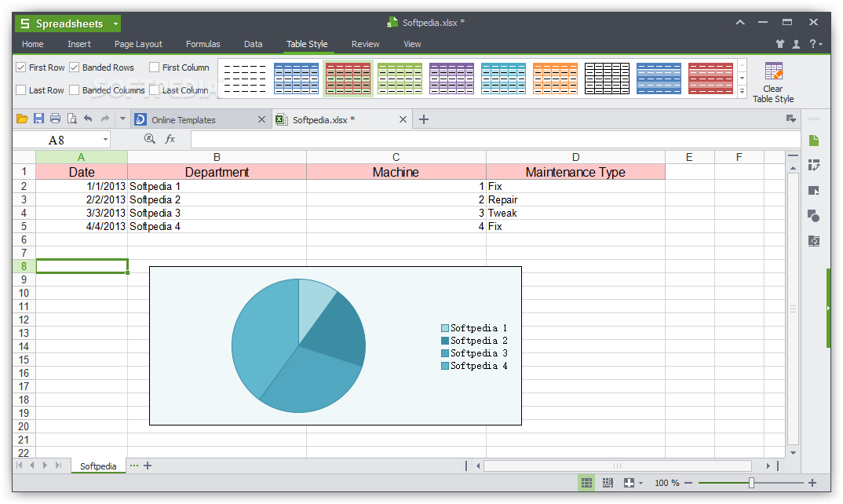Click the user account icon in title bar
This screenshot has height=504, width=843.
tap(796, 44)
